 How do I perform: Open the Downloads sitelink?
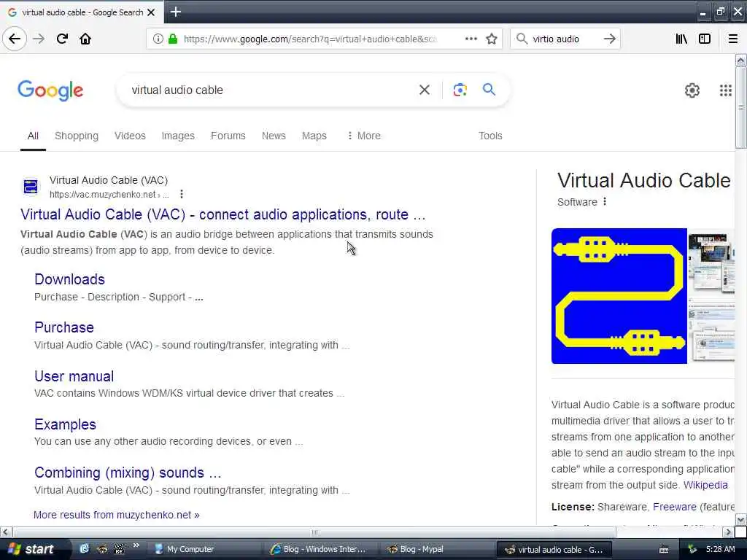pyautogui.click(x=69, y=279)
